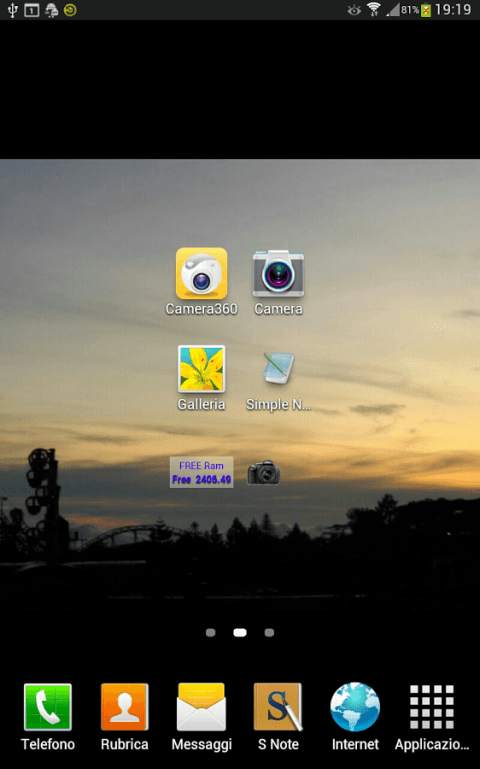Tap the FREE Ram widget
480x769 pixels.
tap(202, 472)
